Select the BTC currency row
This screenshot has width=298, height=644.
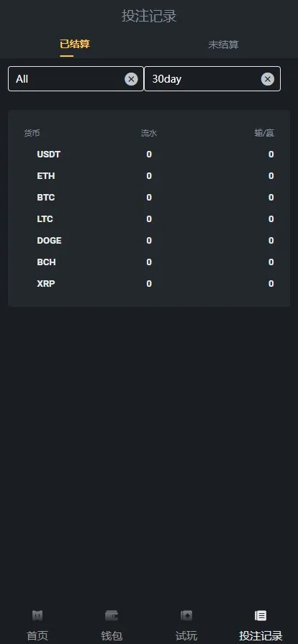tap(149, 198)
